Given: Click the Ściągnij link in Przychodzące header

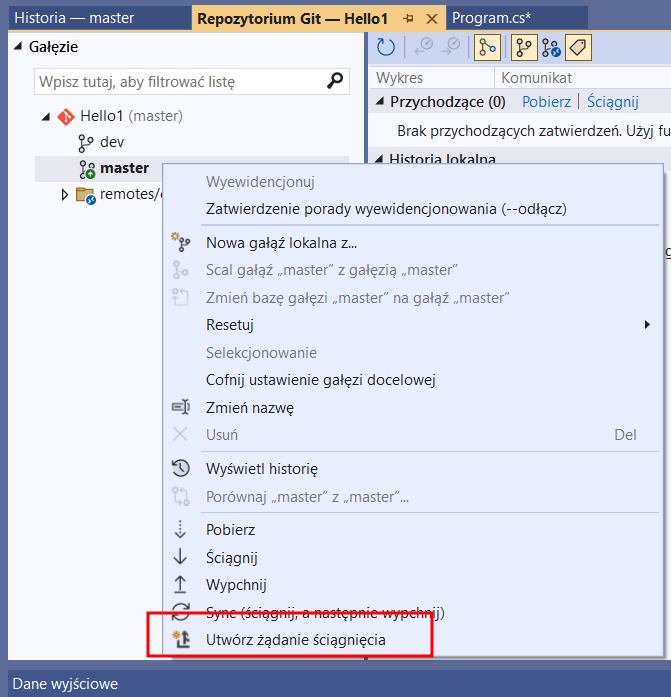Looking at the screenshot, I should pos(612,102).
